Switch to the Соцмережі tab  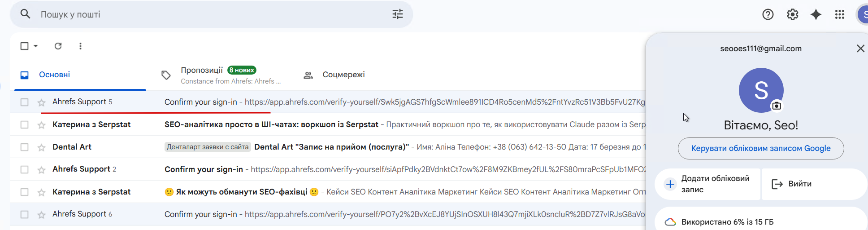(x=343, y=75)
